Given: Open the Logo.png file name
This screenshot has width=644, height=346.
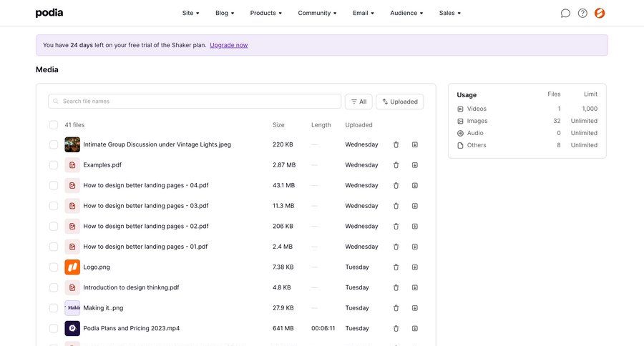Looking at the screenshot, I should tap(97, 267).
